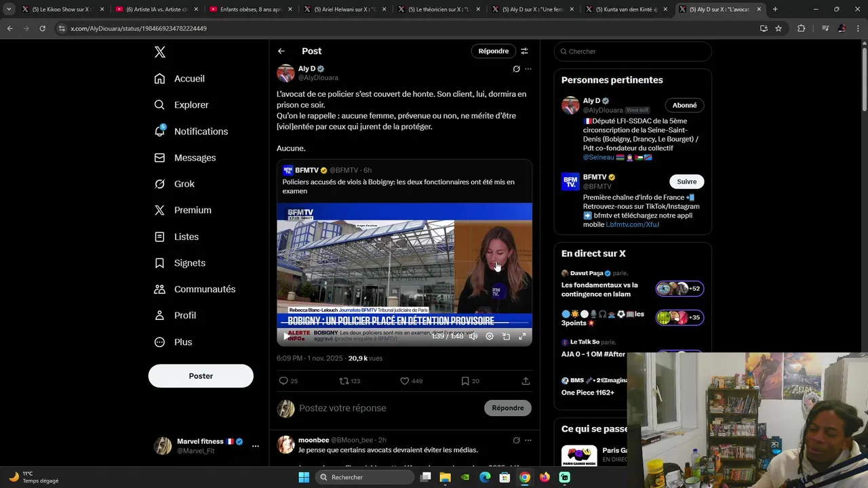Open Premium page
This screenshot has height=488, width=868.
[x=183, y=210]
